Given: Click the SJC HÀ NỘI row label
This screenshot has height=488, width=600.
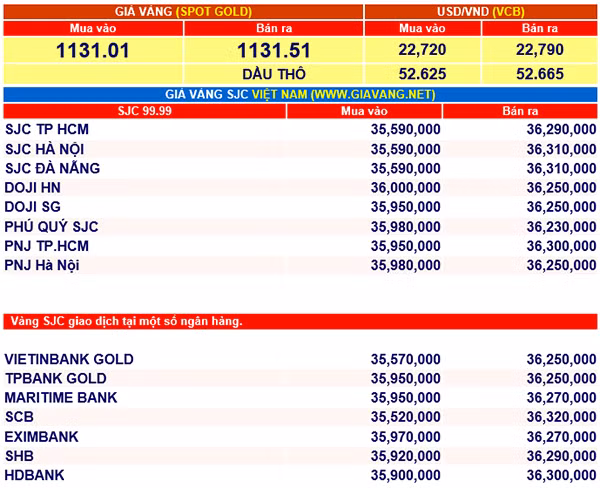Looking at the screenshot, I should (x=44, y=149).
